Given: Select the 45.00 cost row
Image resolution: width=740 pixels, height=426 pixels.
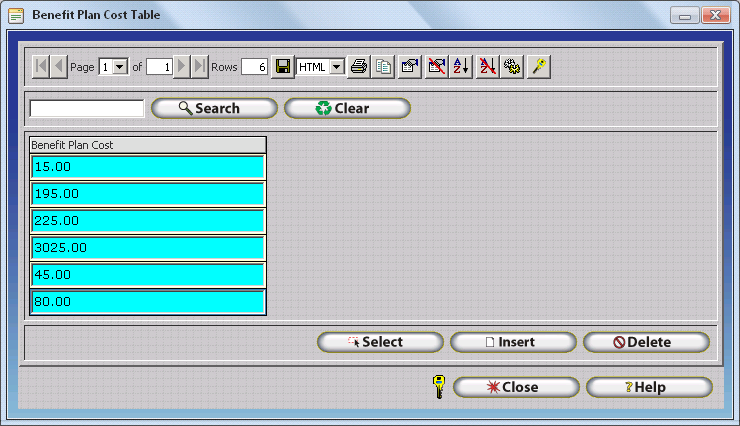Looking at the screenshot, I should [148, 275].
